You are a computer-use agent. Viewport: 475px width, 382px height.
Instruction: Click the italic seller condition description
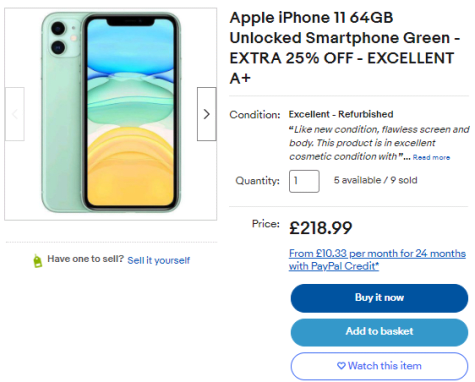379,143
